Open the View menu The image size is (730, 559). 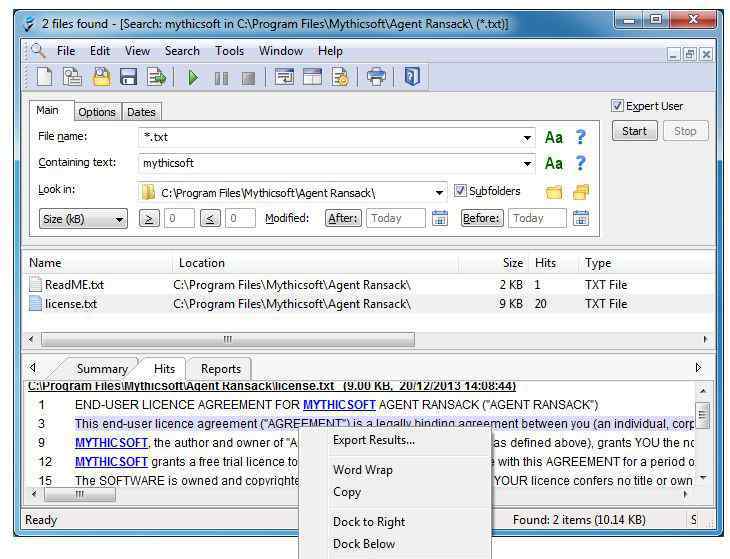coord(137,51)
